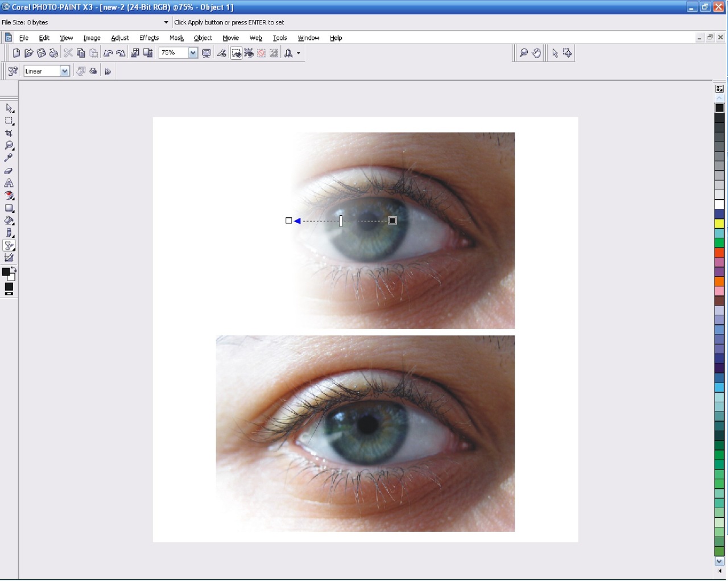Click the transparency start node handle
Image resolution: width=728 pixels, height=581 pixels.
392,220
